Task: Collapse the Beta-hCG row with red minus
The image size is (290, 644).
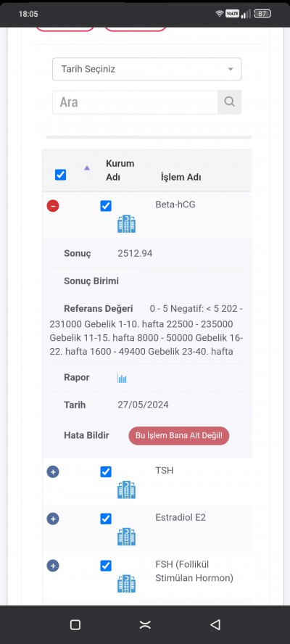Action: 53,206
